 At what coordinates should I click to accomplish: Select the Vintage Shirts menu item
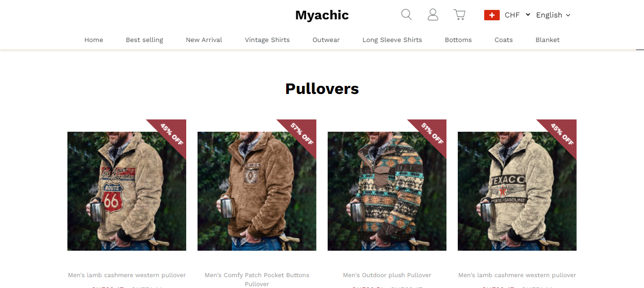(267, 40)
